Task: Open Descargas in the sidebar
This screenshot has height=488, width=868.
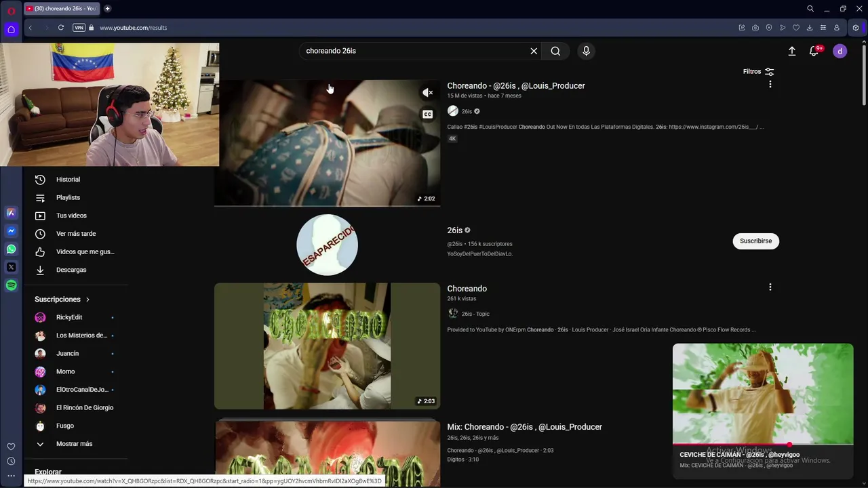Action: 71,270
